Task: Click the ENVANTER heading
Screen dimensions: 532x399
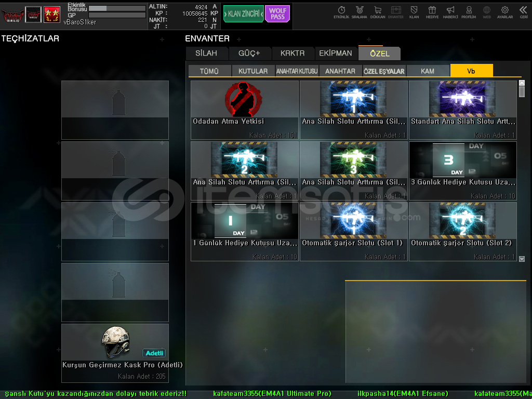Action: (207, 38)
